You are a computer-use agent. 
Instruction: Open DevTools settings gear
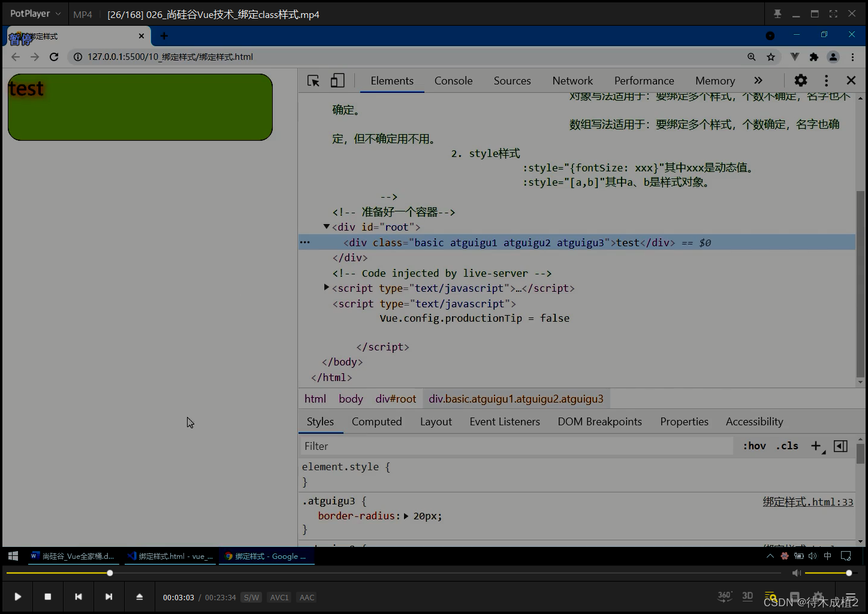point(801,80)
